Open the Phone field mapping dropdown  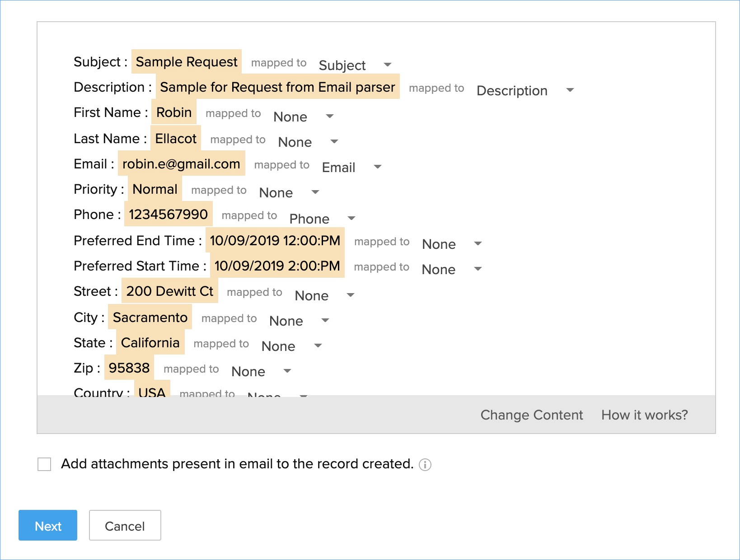tap(322, 219)
